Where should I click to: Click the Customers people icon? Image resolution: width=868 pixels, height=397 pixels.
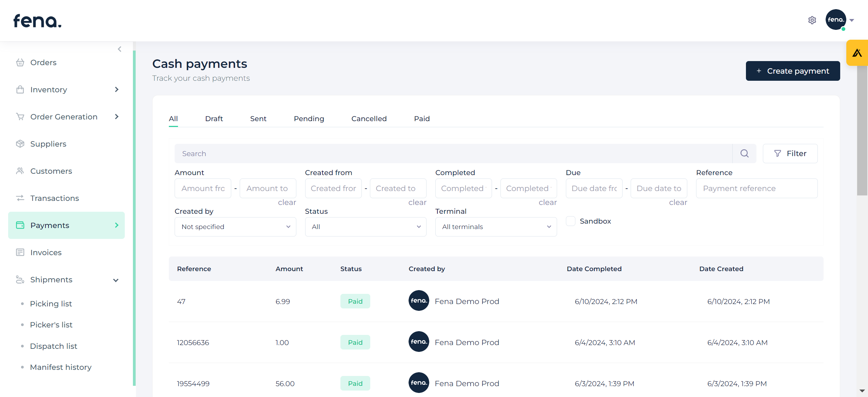pos(20,171)
